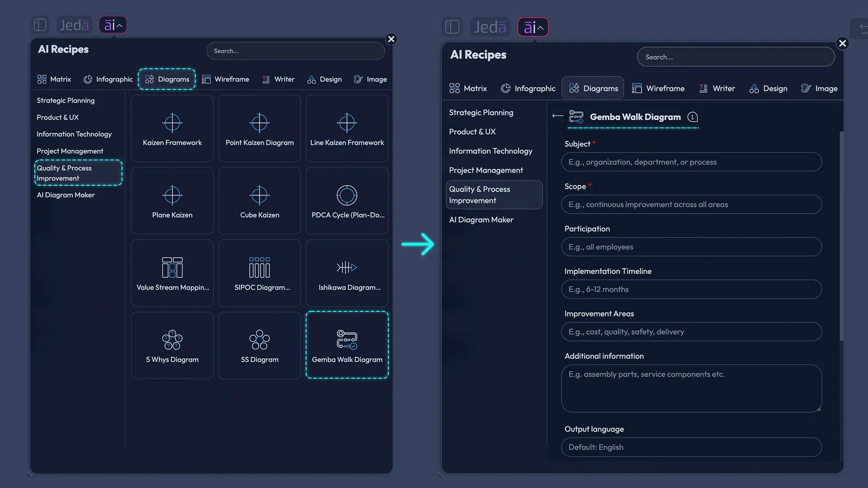This screenshot has width=868, height=488.
Task: Click the Improvement Areas field
Action: click(691, 332)
